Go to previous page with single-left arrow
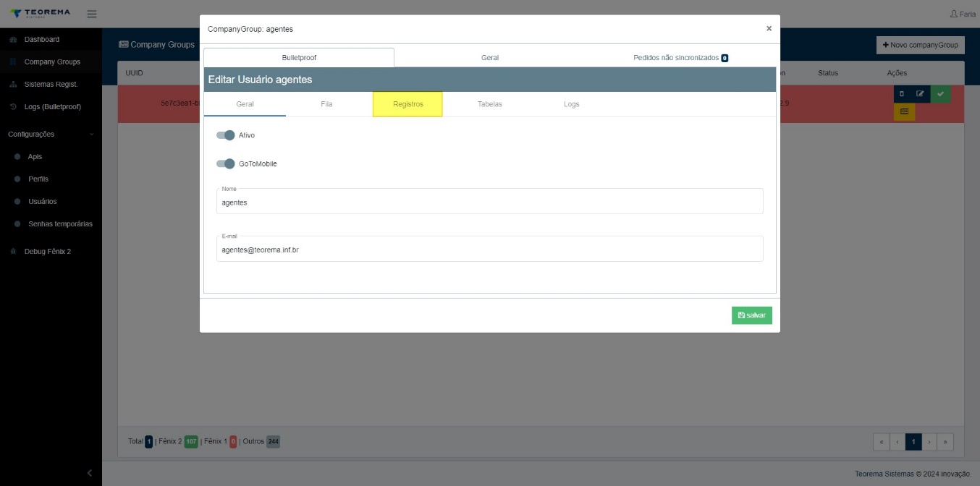This screenshot has width=980, height=486. coord(897,442)
